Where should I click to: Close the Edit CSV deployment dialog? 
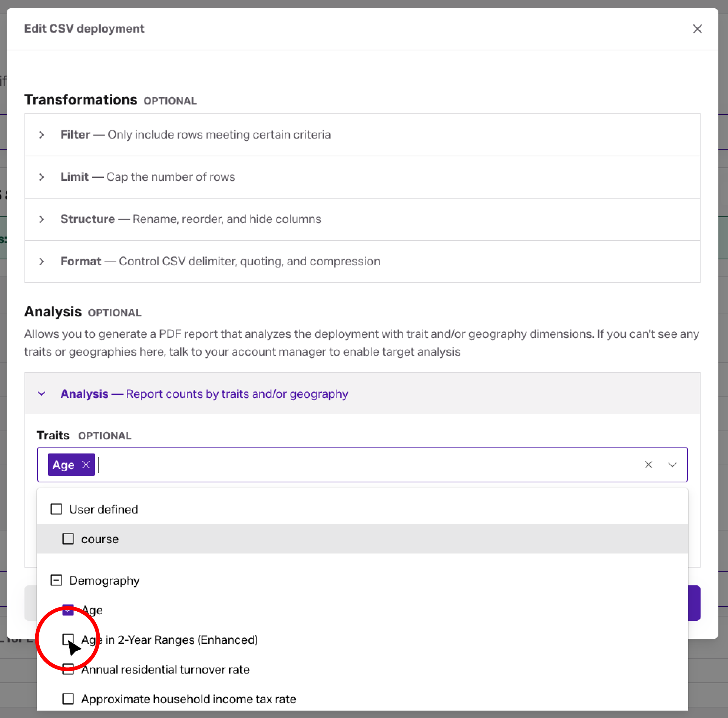pyautogui.click(x=697, y=29)
